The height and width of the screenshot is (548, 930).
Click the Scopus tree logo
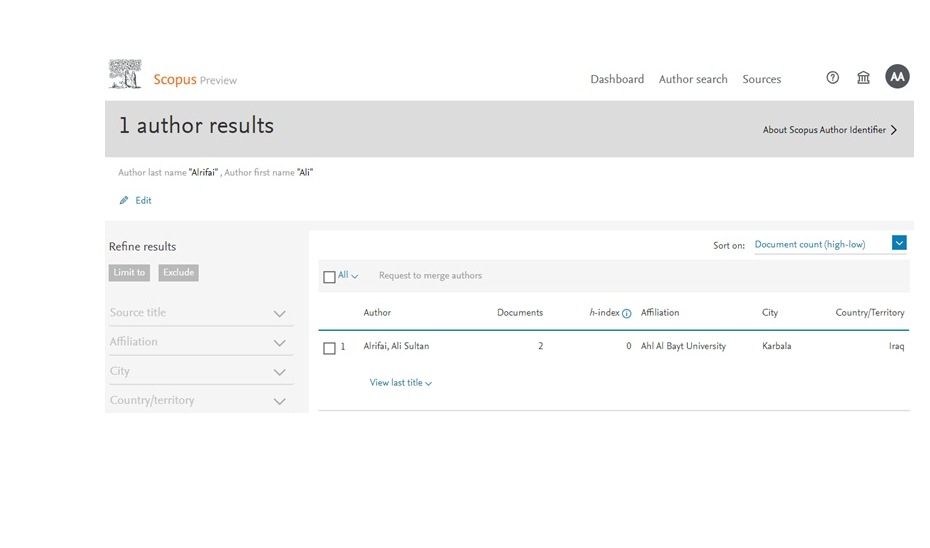coord(125,75)
